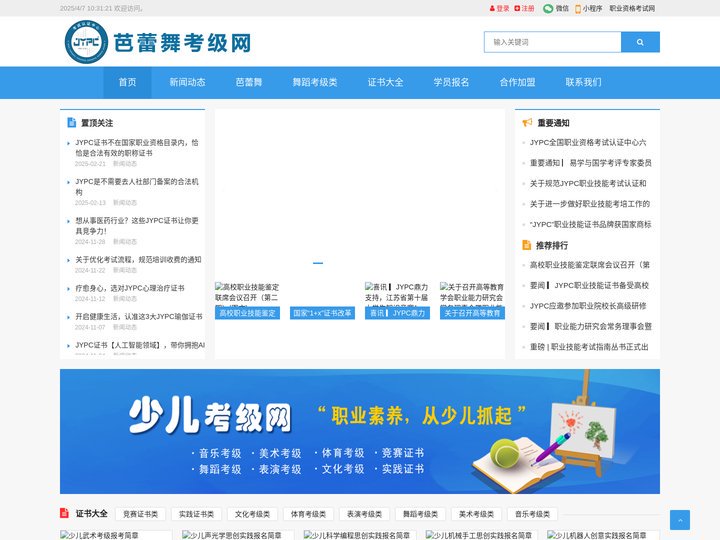Open notice 重要通知 易学与国学考评专家委员

[x=591, y=163]
